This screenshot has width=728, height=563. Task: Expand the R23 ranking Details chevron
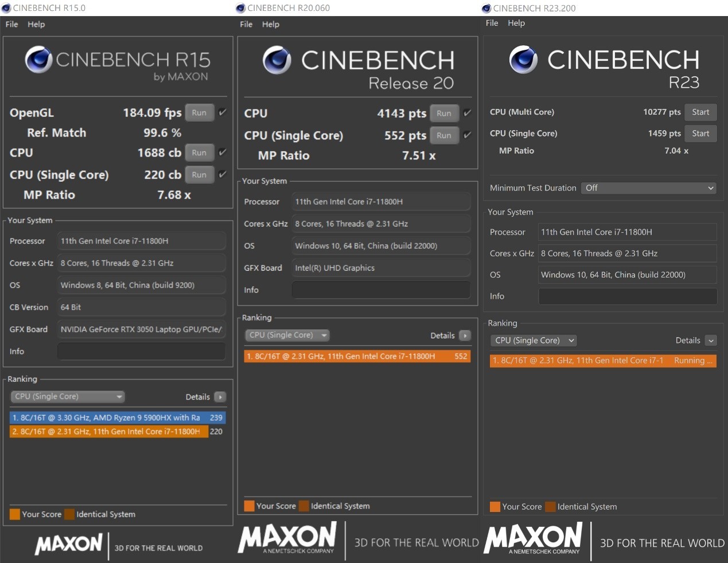711,341
